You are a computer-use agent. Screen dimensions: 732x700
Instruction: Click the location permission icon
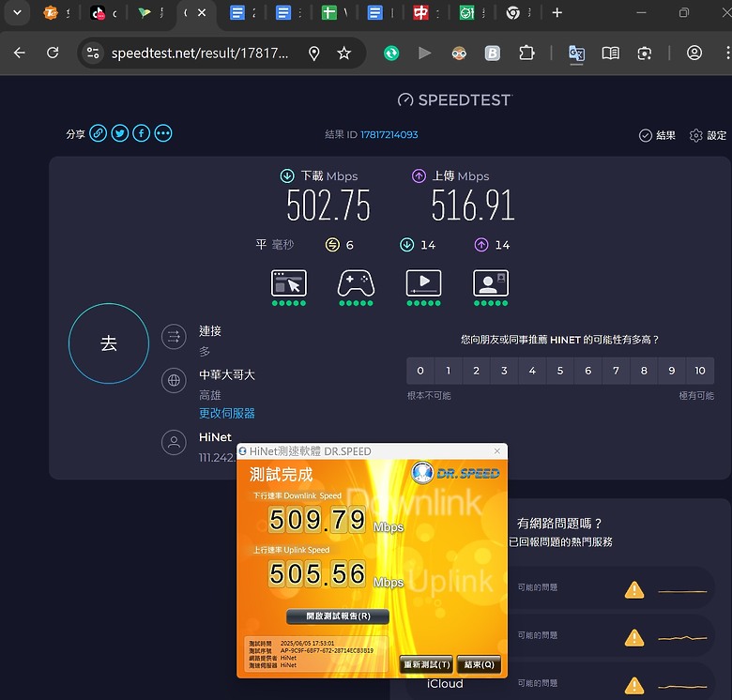(x=314, y=53)
